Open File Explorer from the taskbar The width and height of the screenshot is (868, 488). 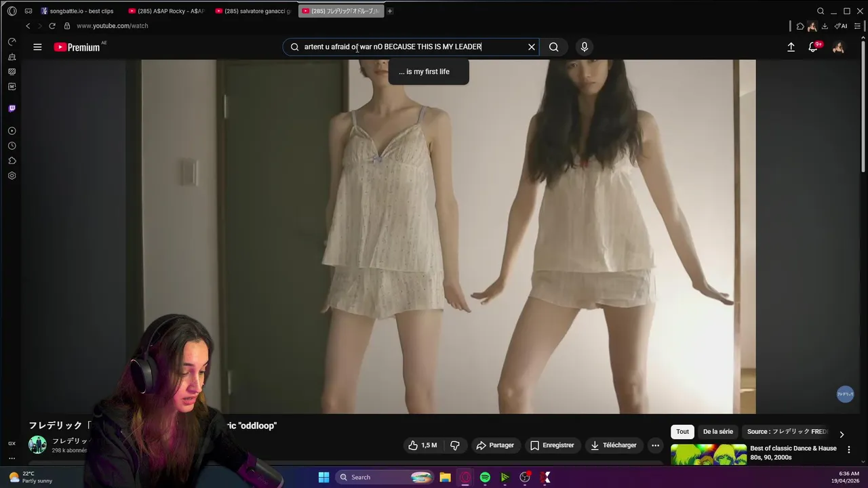[446, 477]
